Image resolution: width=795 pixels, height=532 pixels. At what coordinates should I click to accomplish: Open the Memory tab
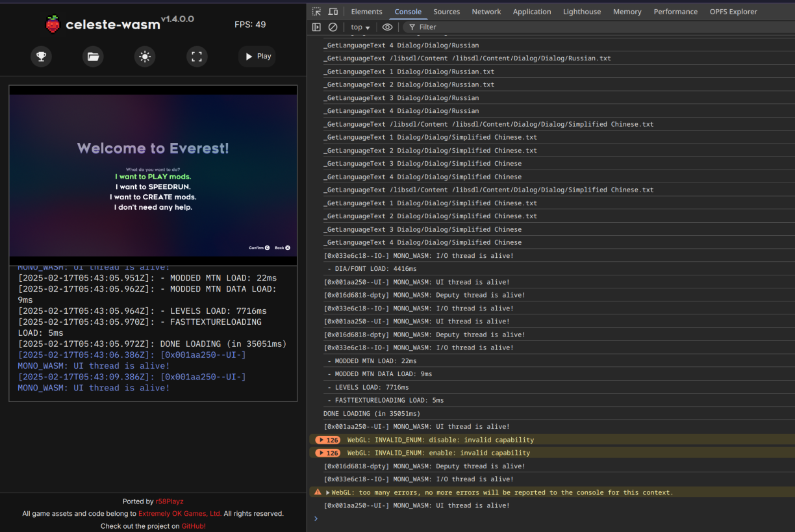[x=627, y=12]
